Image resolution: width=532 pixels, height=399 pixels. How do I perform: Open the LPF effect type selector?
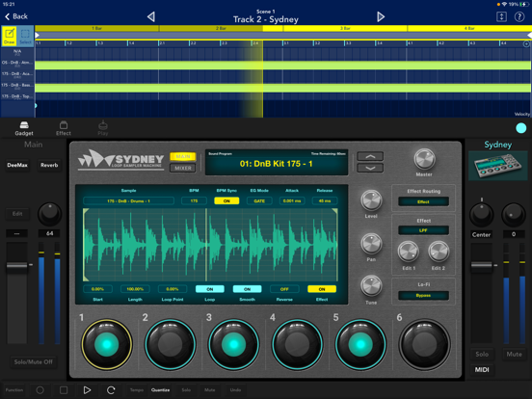tap(423, 230)
